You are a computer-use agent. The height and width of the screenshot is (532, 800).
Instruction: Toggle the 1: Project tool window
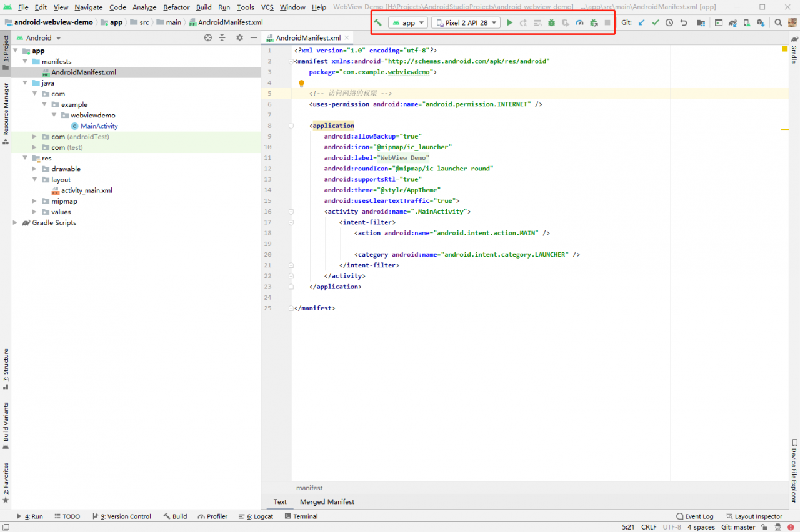click(6, 52)
